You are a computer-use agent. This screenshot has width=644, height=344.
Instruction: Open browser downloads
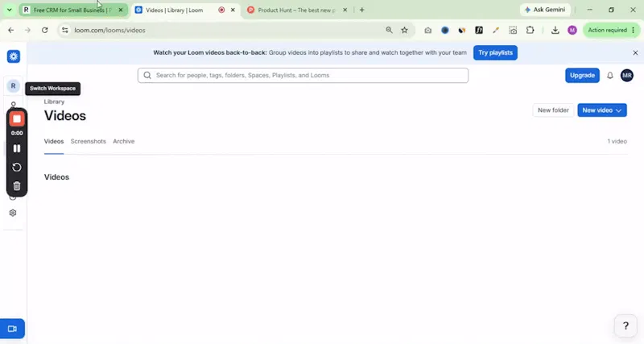555,30
